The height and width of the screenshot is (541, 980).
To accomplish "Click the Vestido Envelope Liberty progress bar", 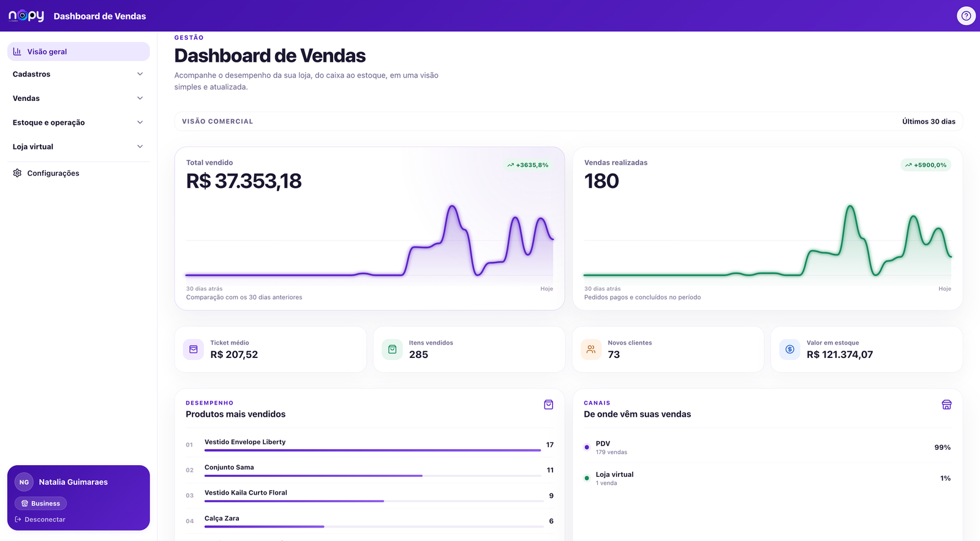I will tap(372, 450).
